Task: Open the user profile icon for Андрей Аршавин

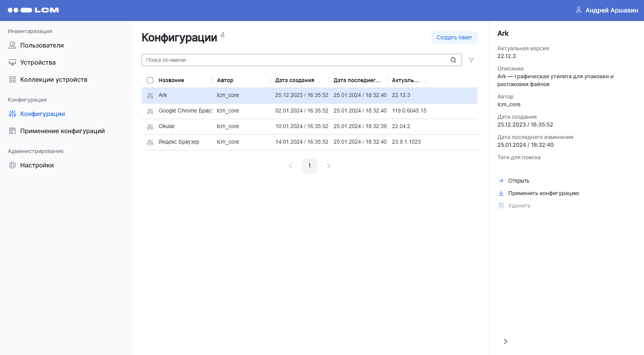Action: pos(578,10)
